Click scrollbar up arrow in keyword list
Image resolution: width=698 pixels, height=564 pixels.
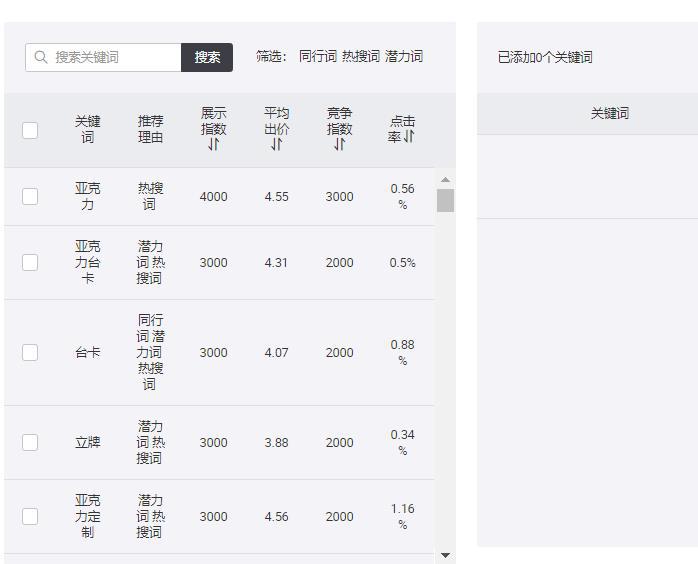pos(445,180)
